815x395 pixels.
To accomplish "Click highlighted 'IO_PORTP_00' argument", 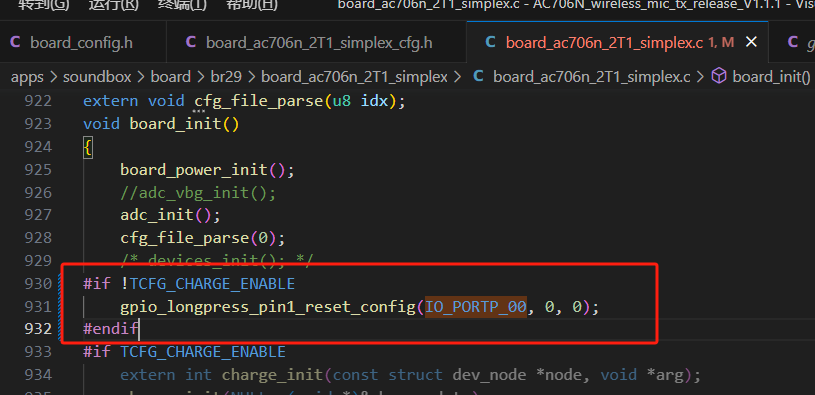I will tap(476, 307).
